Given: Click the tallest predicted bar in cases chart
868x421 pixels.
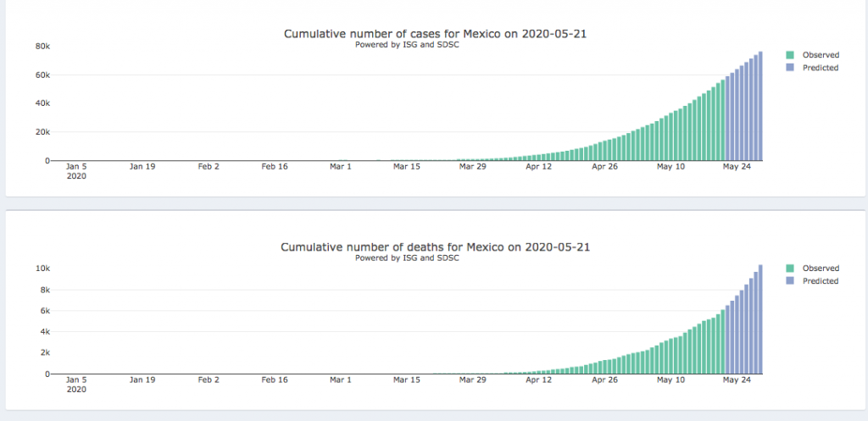Looking at the screenshot, I should point(760,107).
